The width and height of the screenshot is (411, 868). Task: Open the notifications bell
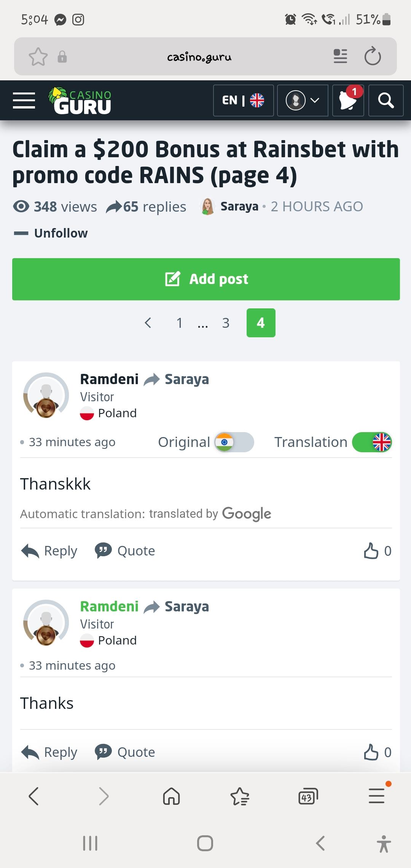[x=348, y=101]
